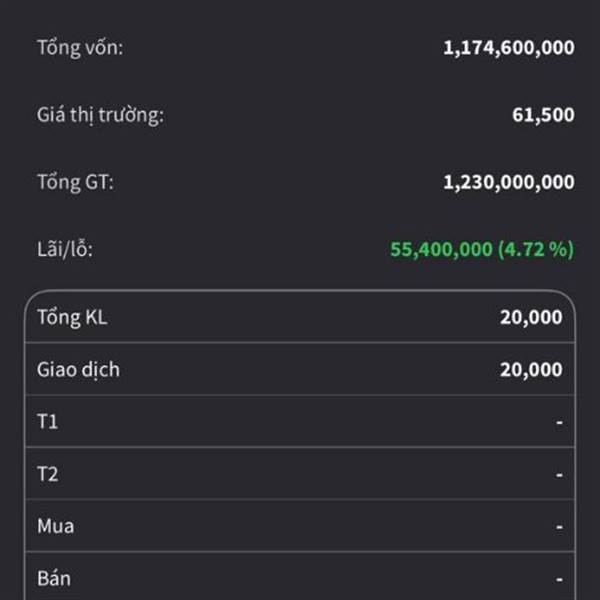Screen dimensions: 600x600
Task: Tap the T2 row label
Action: 47,474
